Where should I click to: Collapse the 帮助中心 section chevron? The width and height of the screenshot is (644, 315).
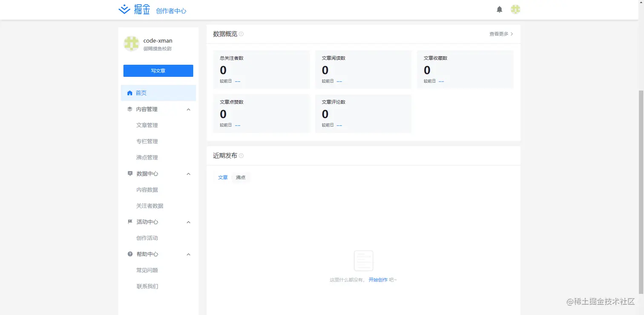click(x=189, y=254)
